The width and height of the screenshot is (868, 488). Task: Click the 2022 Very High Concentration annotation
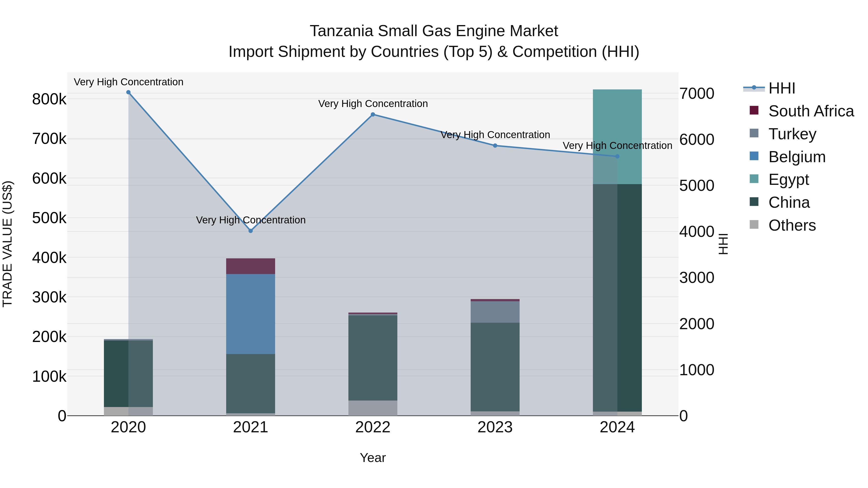point(373,103)
